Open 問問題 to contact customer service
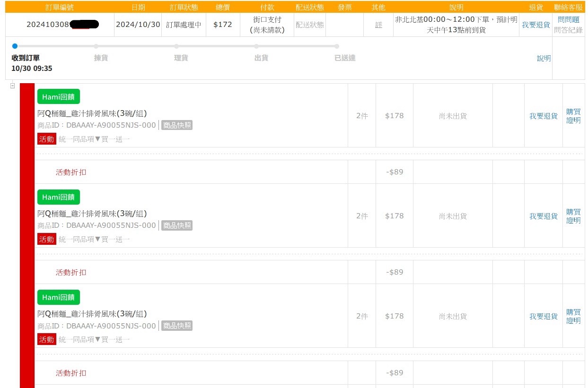 [568, 20]
